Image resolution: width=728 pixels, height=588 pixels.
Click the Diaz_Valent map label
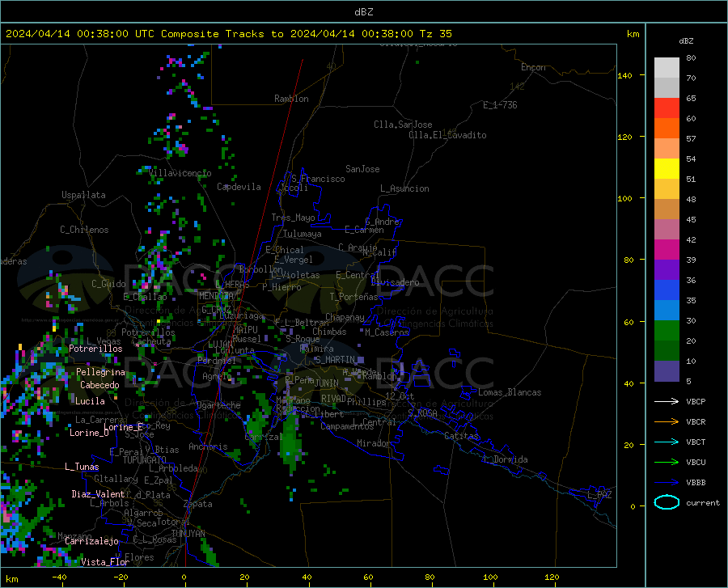[x=98, y=494]
